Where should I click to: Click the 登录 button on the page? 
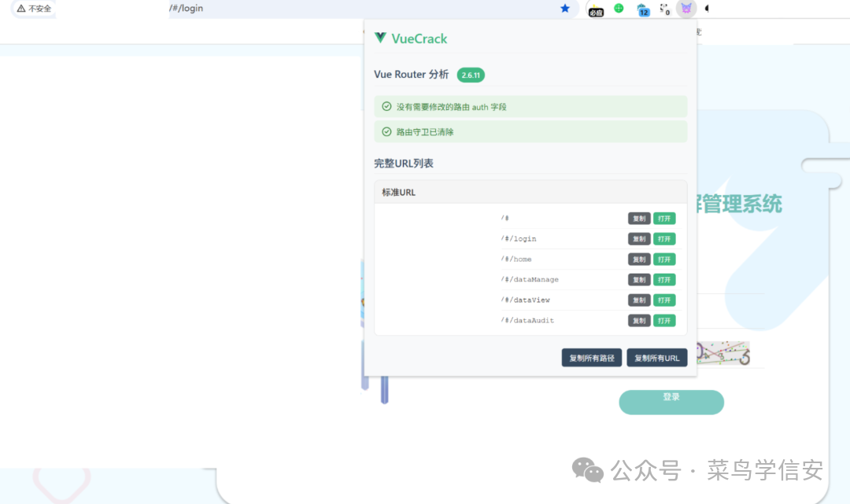coord(671,402)
